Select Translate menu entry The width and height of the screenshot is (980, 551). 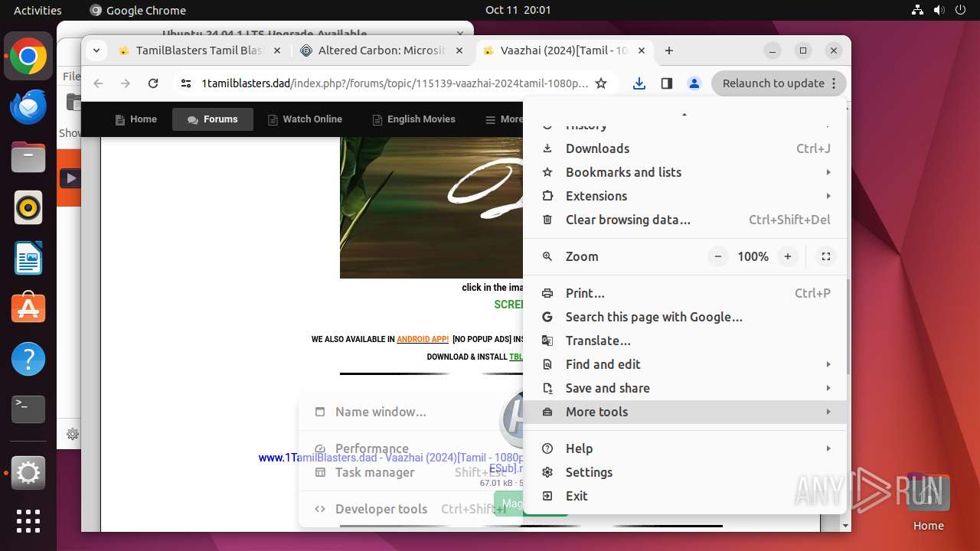pyautogui.click(x=685, y=341)
